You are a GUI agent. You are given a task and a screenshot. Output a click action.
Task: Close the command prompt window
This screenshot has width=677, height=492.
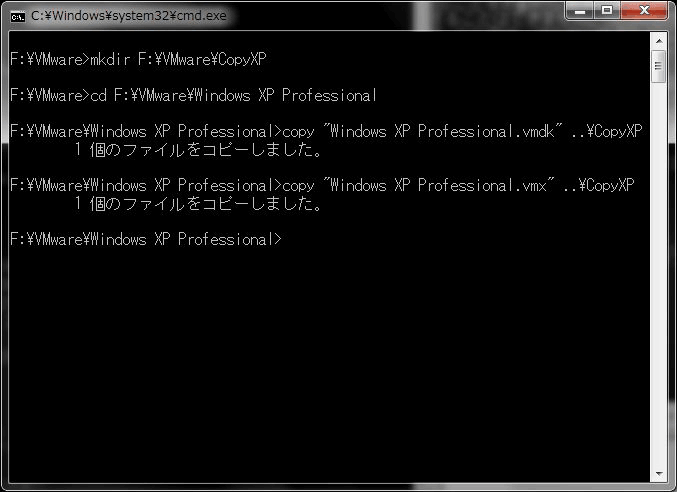pos(644,11)
